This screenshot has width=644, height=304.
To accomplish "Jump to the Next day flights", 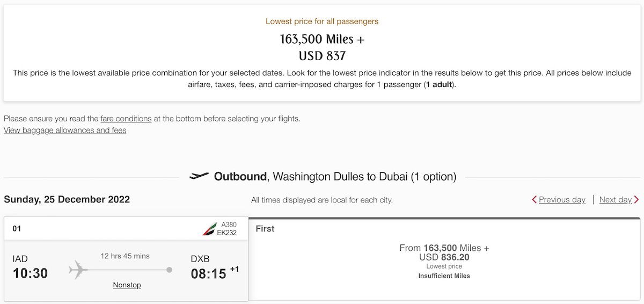I will pos(615,200).
